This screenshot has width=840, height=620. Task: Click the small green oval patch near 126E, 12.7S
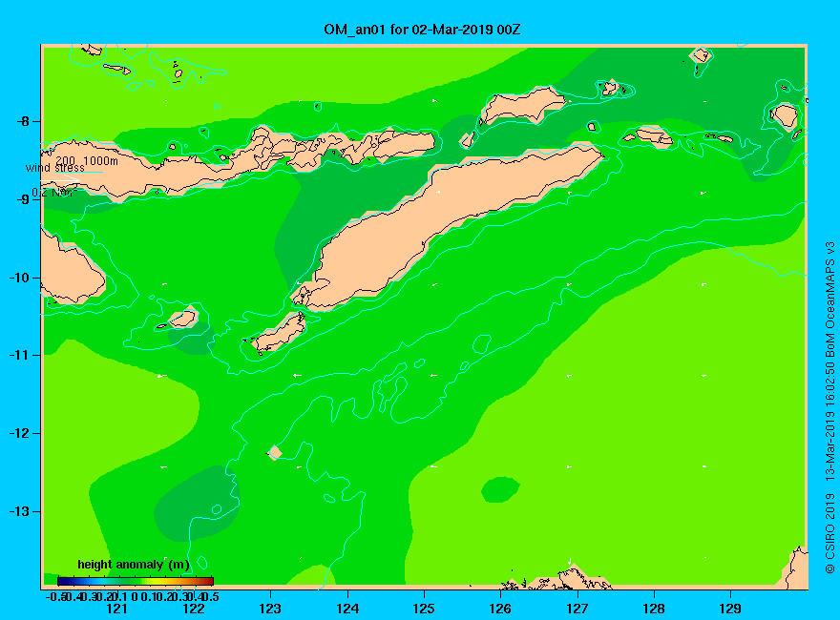500,489
